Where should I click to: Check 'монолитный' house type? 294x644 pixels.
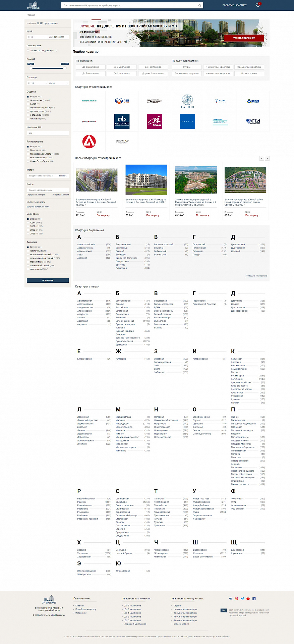pos(28,262)
